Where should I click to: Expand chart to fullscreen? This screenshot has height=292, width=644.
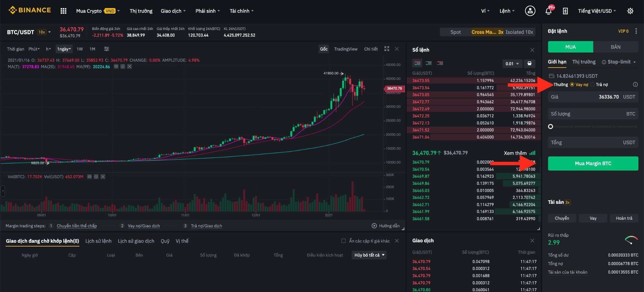[x=387, y=49]
